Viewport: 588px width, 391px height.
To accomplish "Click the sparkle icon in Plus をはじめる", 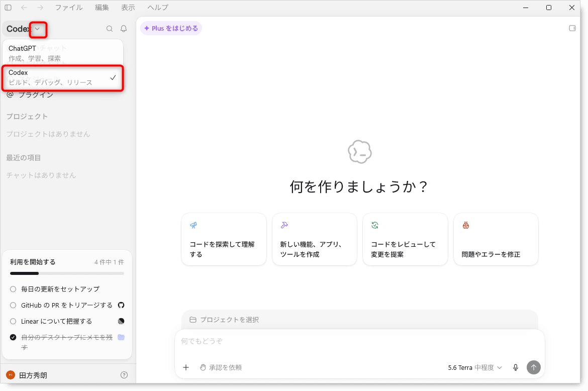I will [x=147, y=28].
